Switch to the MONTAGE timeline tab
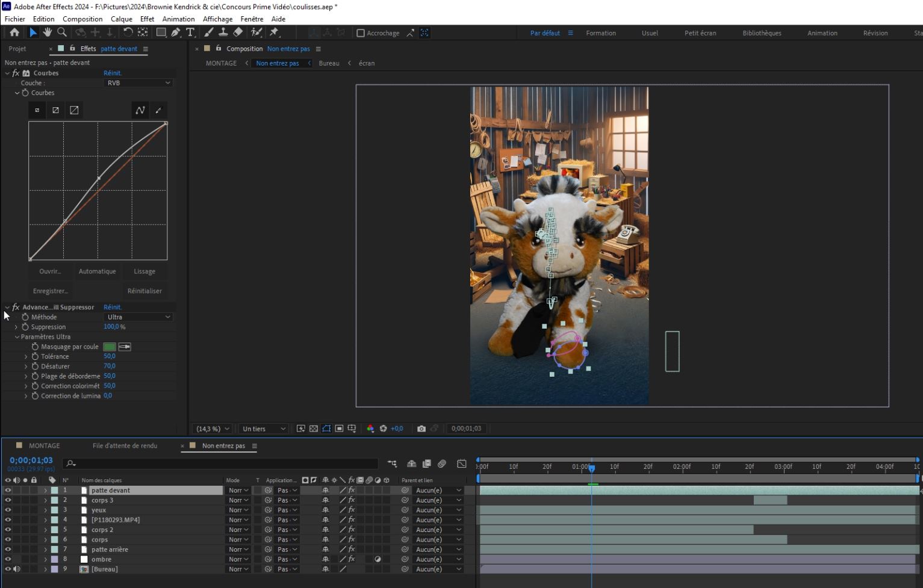923x588 pixels. [x=44, y=446]
